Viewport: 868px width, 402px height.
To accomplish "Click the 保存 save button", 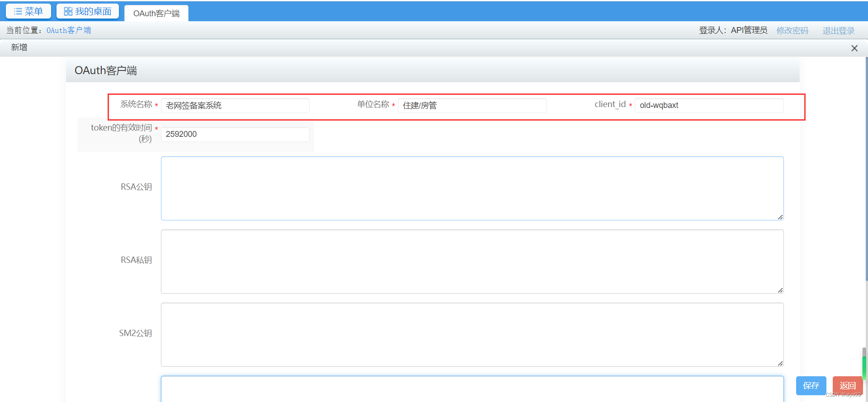I will click(811, 386).
